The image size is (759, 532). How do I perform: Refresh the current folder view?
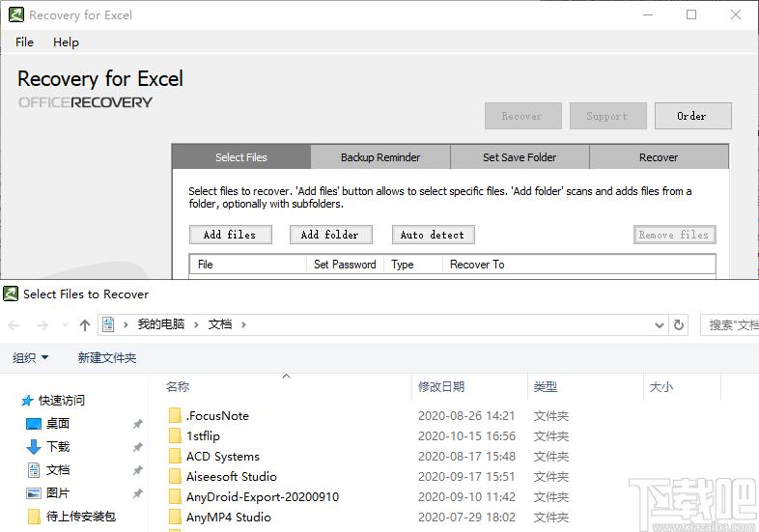point(679,324)
